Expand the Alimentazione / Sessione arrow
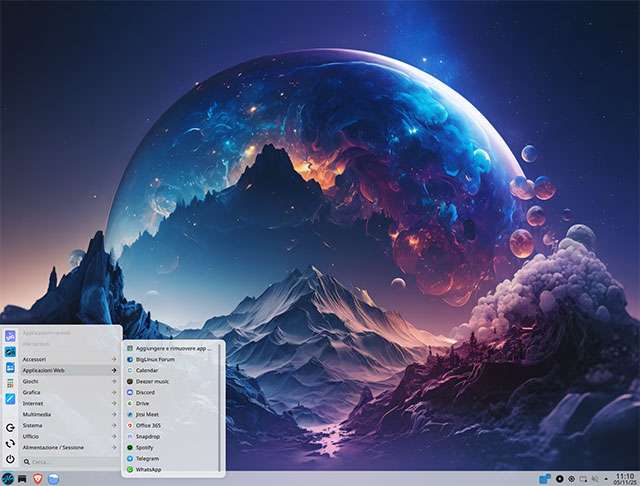 click(114, 447)
